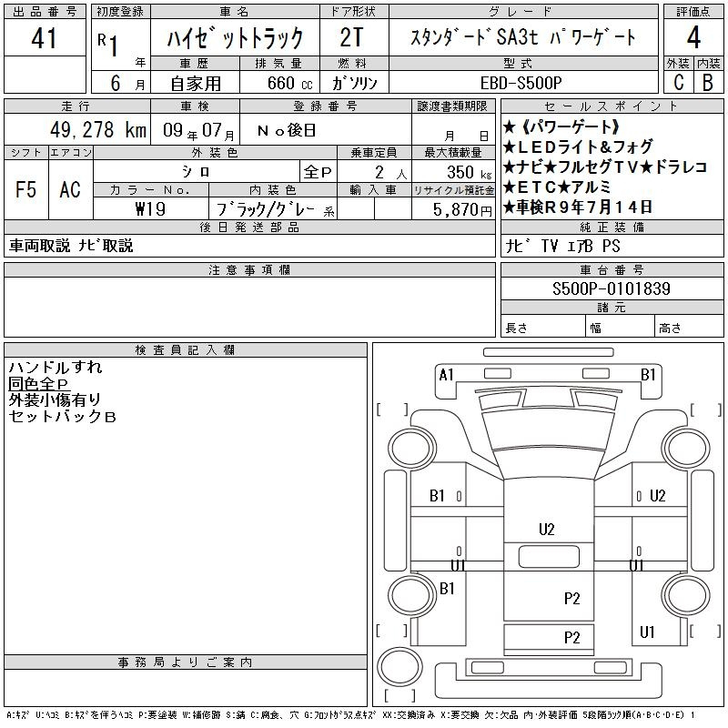
Task: Select sales point ★車検R9年7月14日
Action: click(578, 207)
